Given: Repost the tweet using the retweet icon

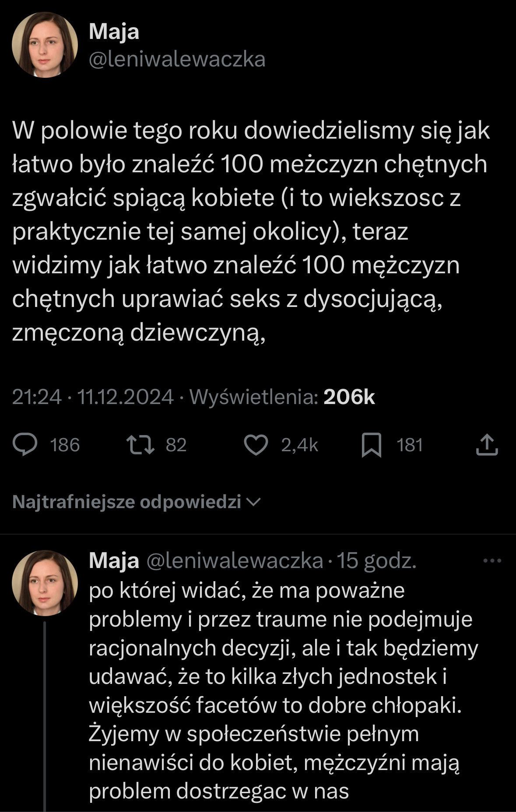Looking at the screenshot, I should tap(140, 445).
